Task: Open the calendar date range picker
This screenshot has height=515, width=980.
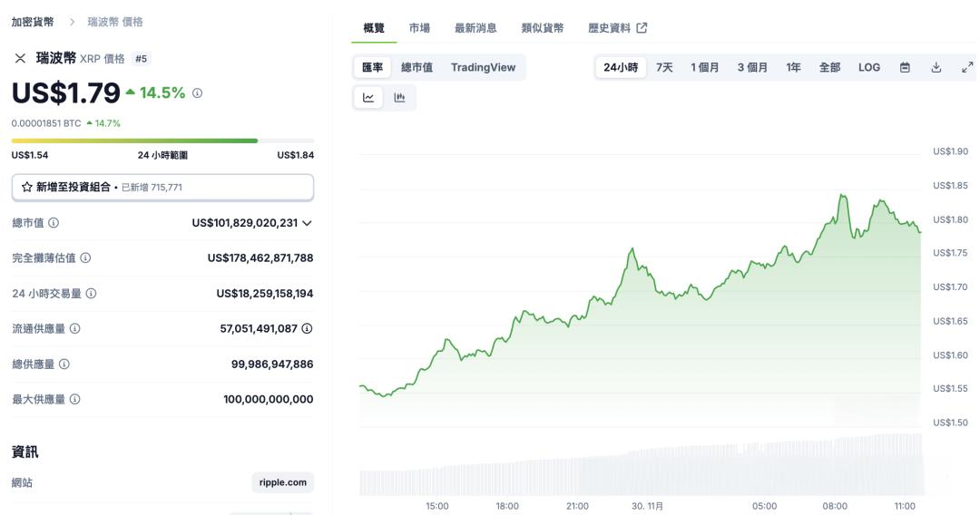Action: (x=905, y=67)
